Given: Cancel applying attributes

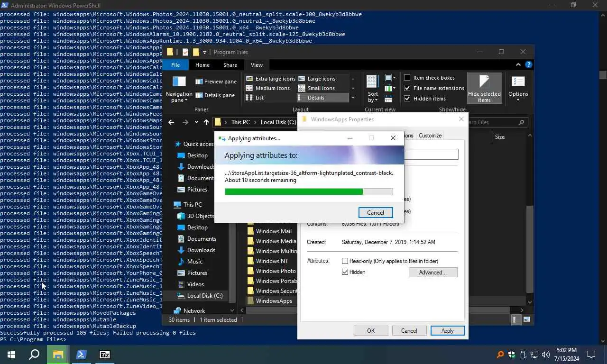Looking at the screenshot, I should point(376,213).
